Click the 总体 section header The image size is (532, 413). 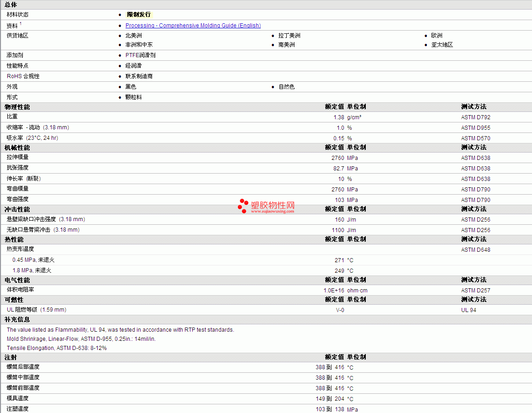[x=11, y=5]
